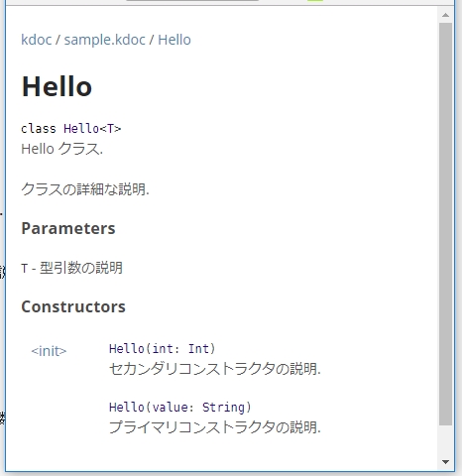The height and width of the screenshot is (476, 462).
Task: Click the 'セカンダリコンストラクタの説明.' text
Action: pos(215,369)
